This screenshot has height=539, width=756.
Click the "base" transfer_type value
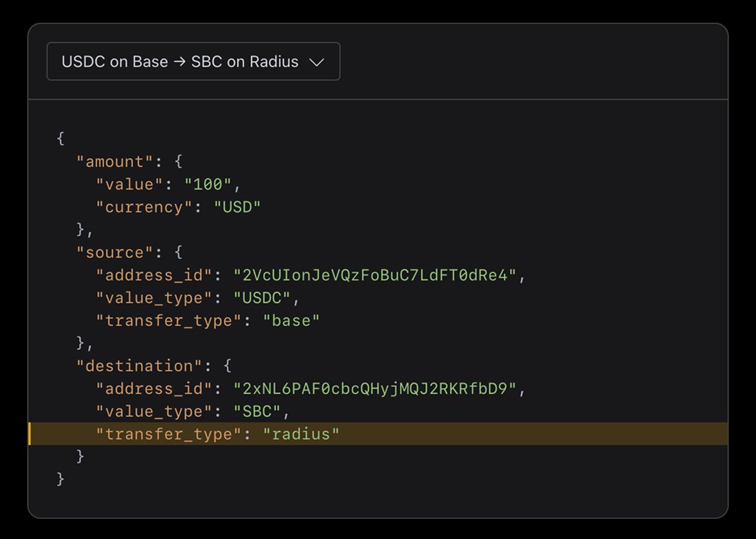[x=291, y=320]
